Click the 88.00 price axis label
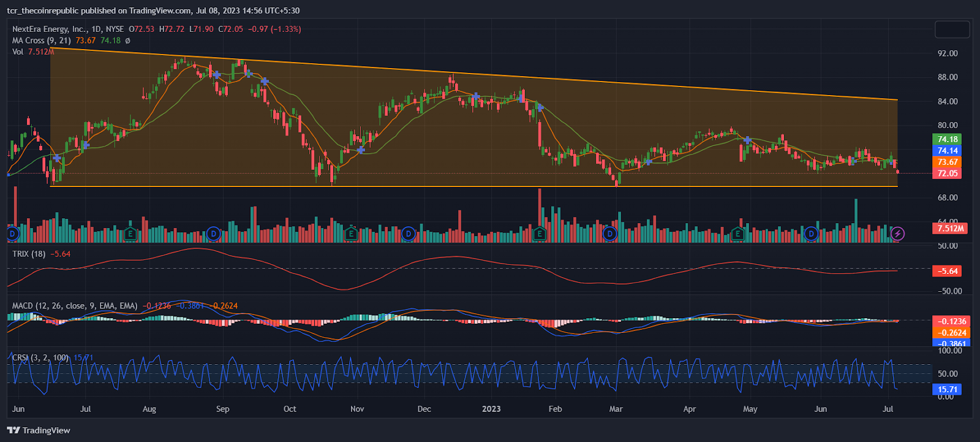This screenshot has width=980, height=442. pyautogui.click(x=948, y=77)
